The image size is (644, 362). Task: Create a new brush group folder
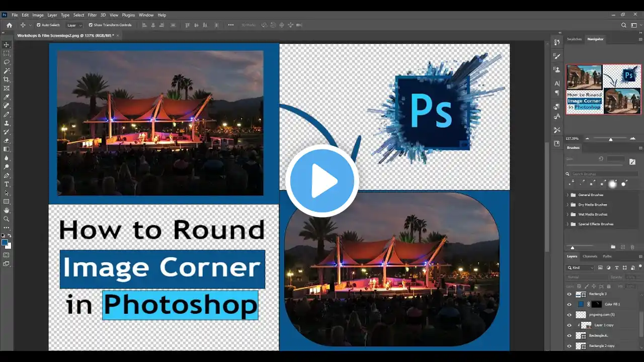[x=613, y=247]
